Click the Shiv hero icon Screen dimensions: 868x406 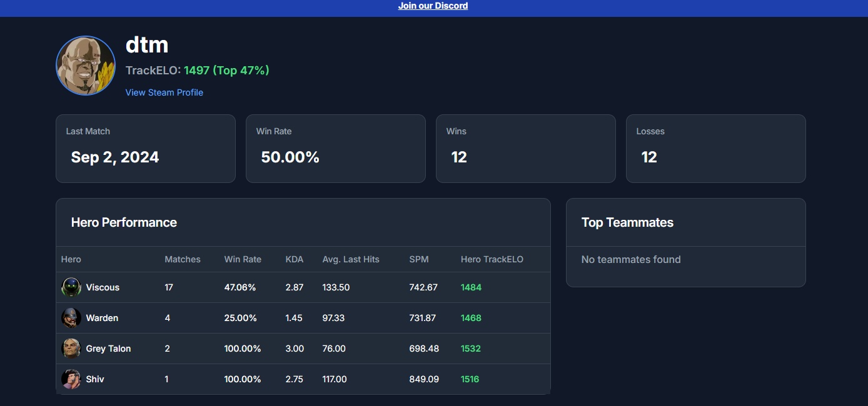pos(71,379)
